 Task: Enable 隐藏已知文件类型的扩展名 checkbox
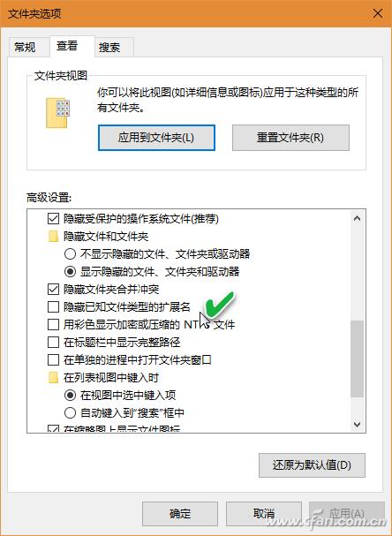53,307
